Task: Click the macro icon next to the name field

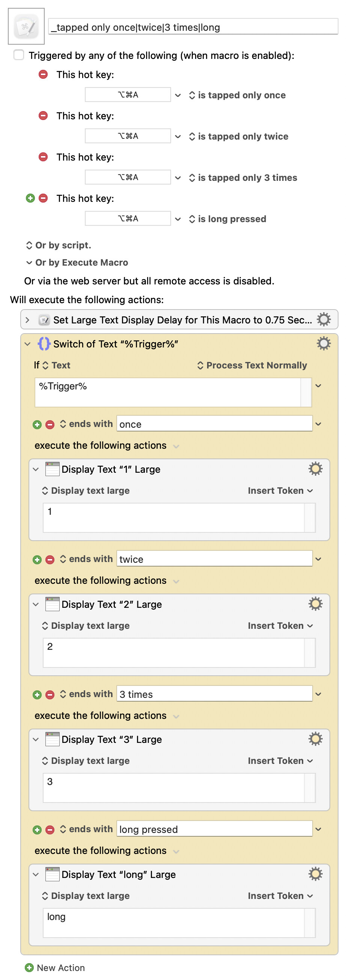Action: 26,26
